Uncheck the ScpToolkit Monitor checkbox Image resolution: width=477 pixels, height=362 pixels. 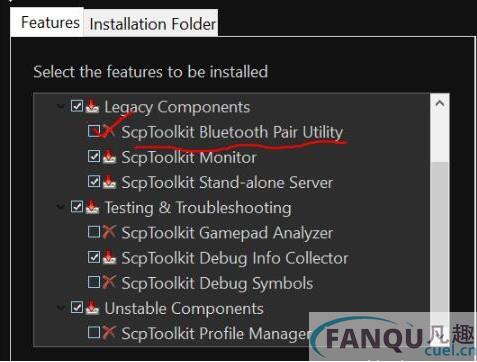point(94,156)
